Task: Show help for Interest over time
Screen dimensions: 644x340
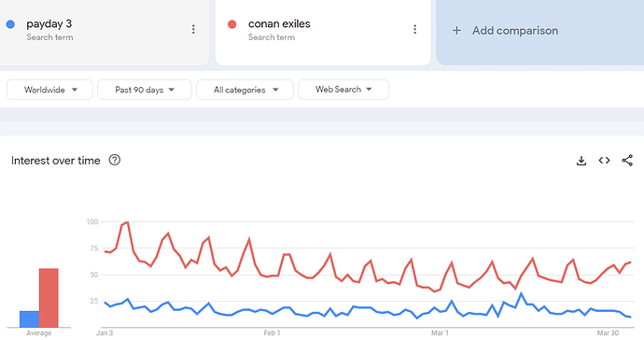Action: click(115, 160)
